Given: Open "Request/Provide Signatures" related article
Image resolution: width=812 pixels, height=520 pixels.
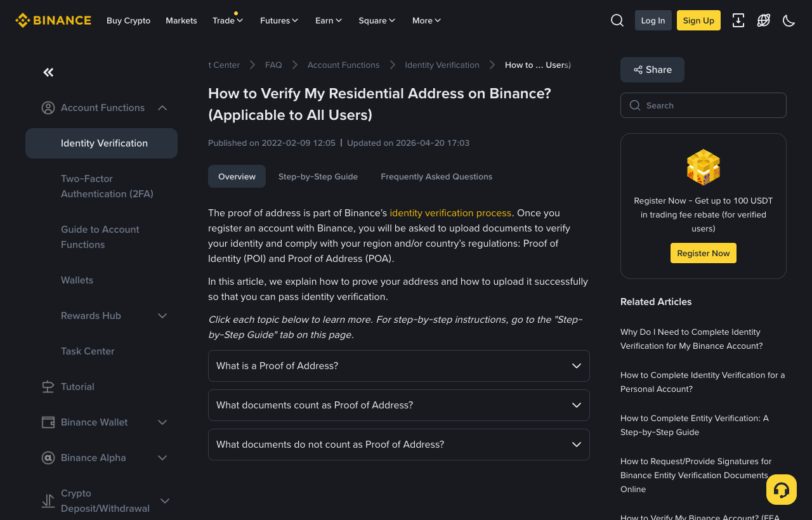Looking at the screenshot, I should click(696, 476).
